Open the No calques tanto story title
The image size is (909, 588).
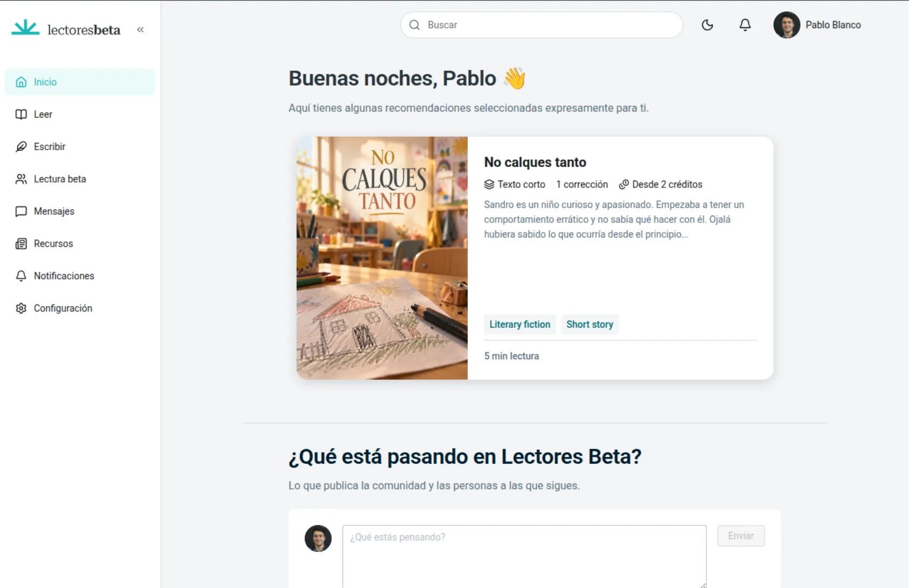535,162
